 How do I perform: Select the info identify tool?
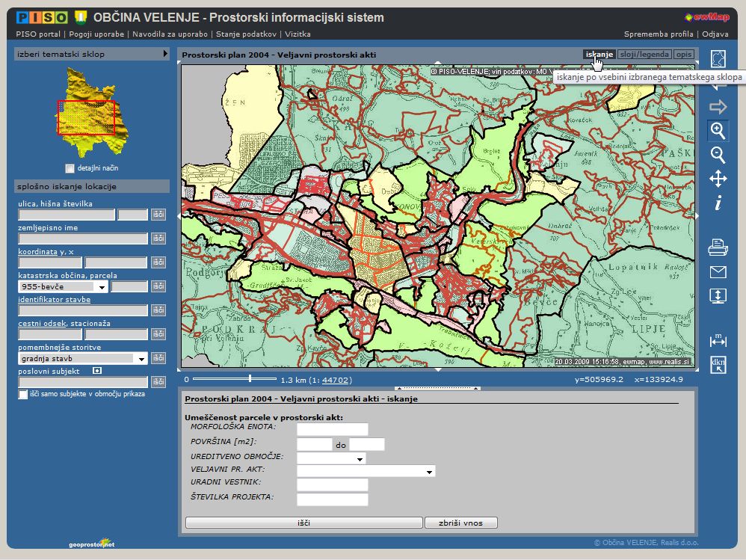pos(718,203)
